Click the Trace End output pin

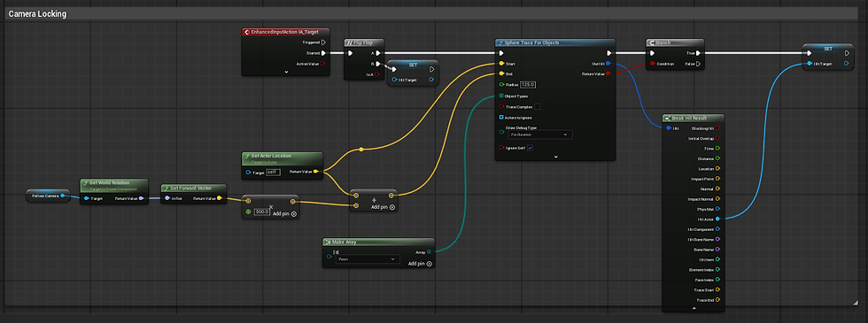[718, 300]
